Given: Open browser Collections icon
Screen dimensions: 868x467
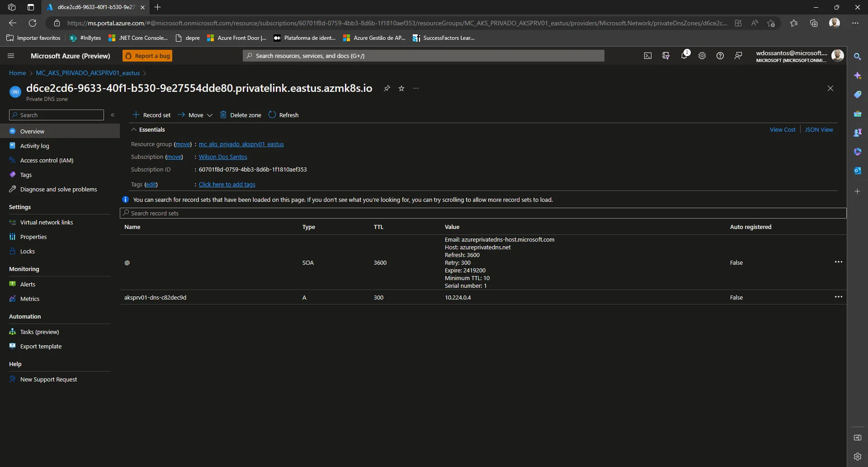Looking at the screenshot, I should (x=814, y=23).
